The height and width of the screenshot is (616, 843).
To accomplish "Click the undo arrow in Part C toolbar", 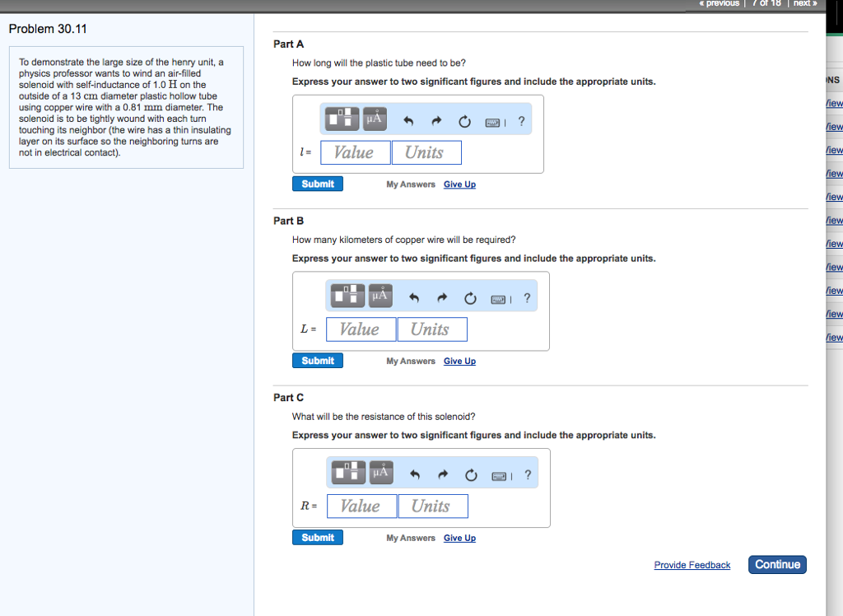I will 415,474.
